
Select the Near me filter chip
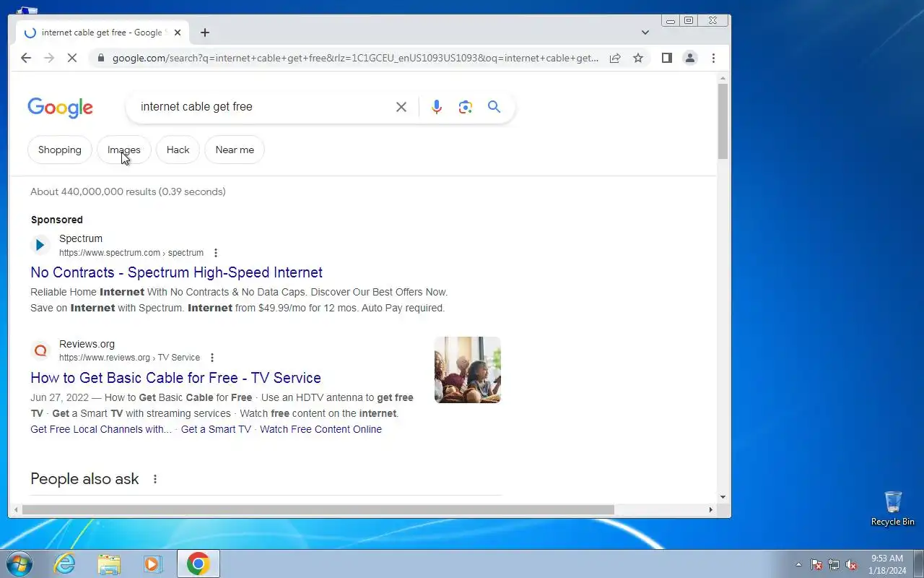tap(235, 150)
